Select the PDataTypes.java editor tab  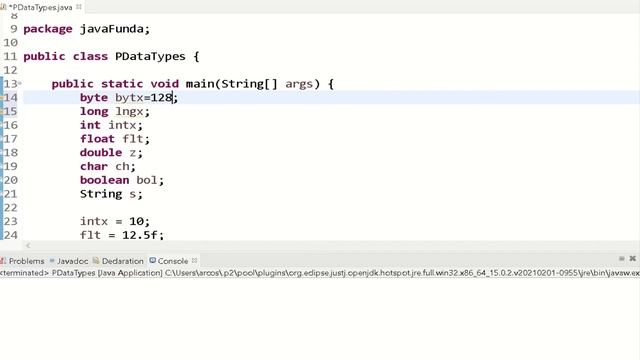tap(40, 7)
